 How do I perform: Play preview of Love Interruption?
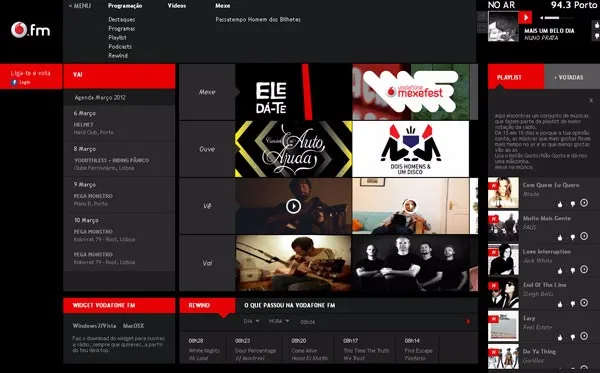click(x=584, y=269)
